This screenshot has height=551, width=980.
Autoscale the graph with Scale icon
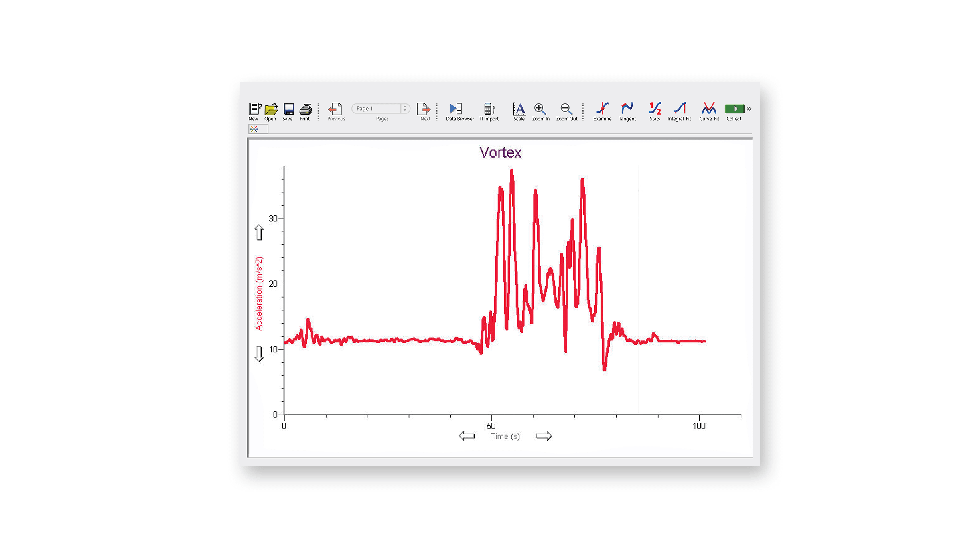(x=519, y=109)
